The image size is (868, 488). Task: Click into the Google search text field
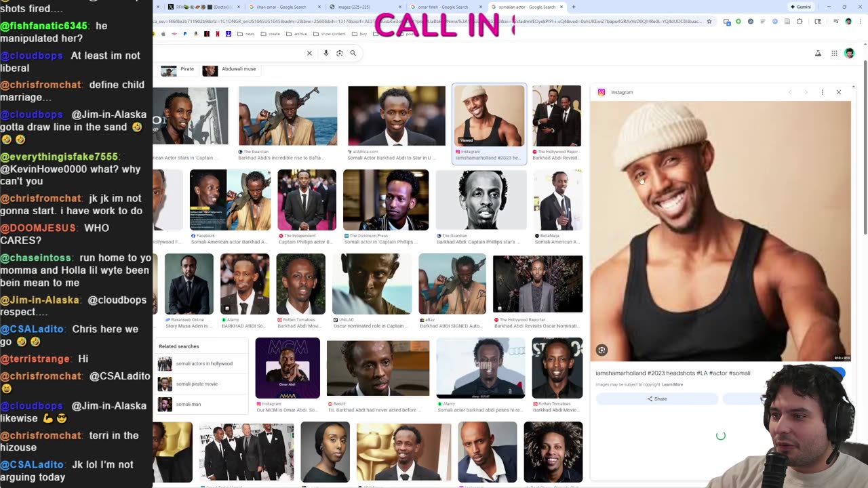tap(227, 53)
